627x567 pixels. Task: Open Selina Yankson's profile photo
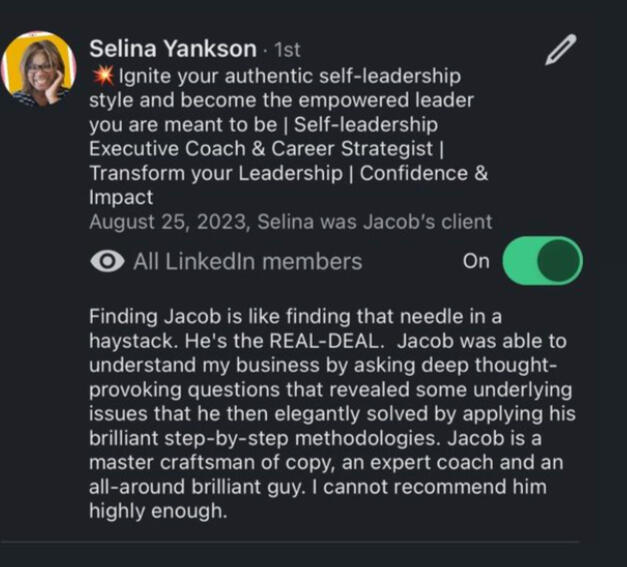pos(40,68)
